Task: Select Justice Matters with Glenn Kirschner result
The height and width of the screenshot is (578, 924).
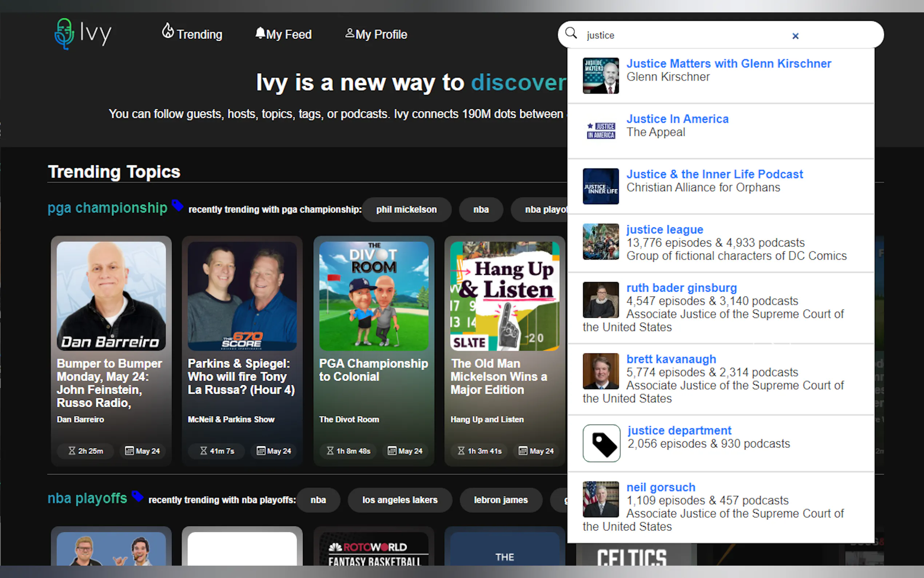Action: click(x=728, y=63)
